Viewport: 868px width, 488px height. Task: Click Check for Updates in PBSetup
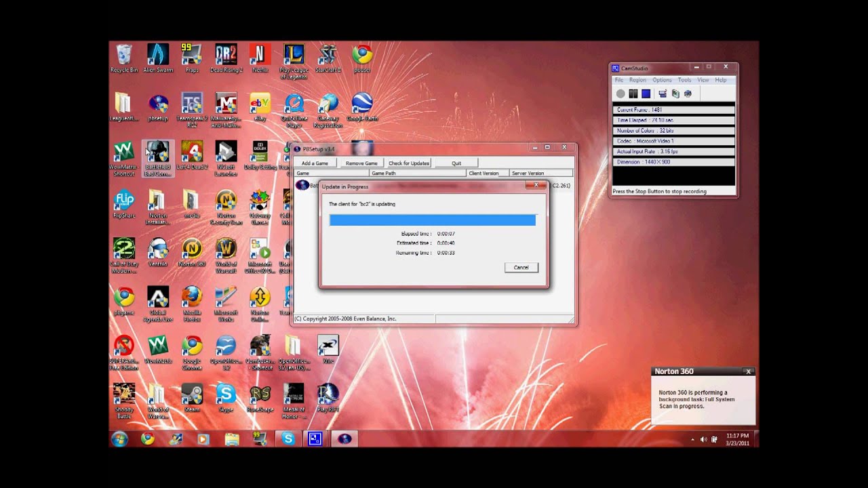(409, 163)
